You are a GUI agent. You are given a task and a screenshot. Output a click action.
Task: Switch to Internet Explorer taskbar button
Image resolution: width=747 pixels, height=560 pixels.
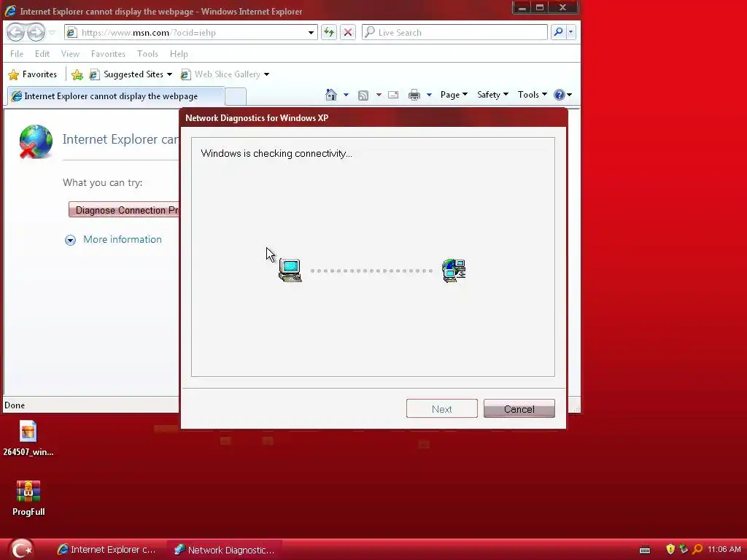(x=107, y=550)
